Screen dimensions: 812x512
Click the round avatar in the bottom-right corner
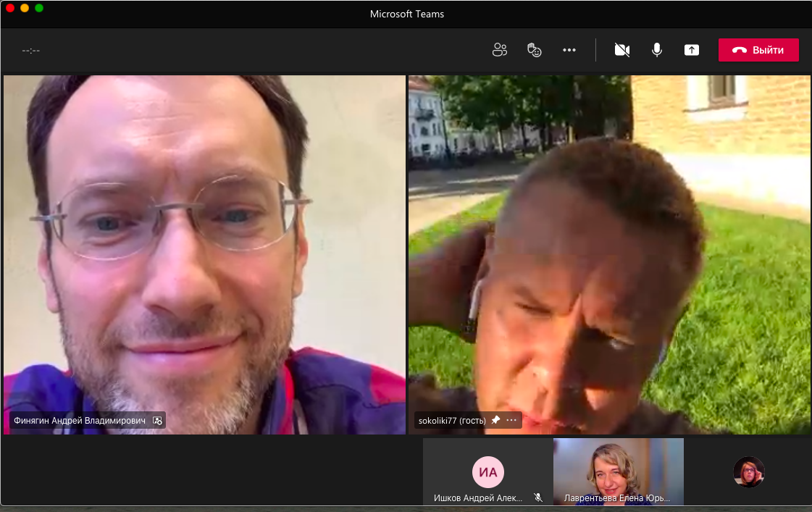748,471
